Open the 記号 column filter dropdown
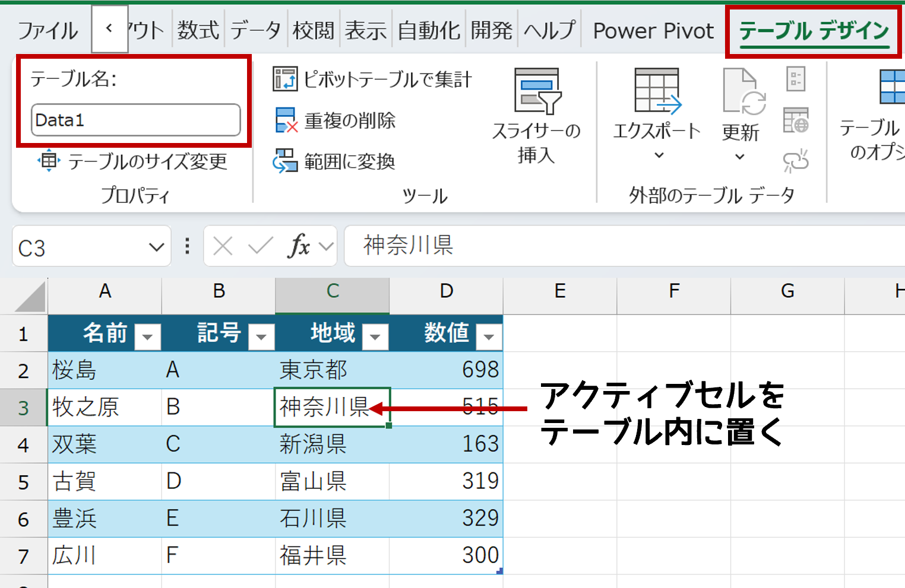Viewport: 905px width, 588px height. (261, 337)
